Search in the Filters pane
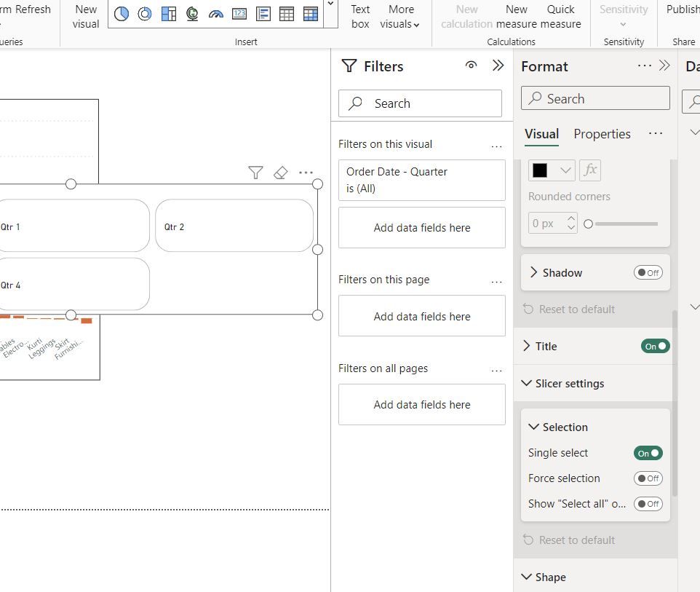The image size is (700, 592). 420,103
